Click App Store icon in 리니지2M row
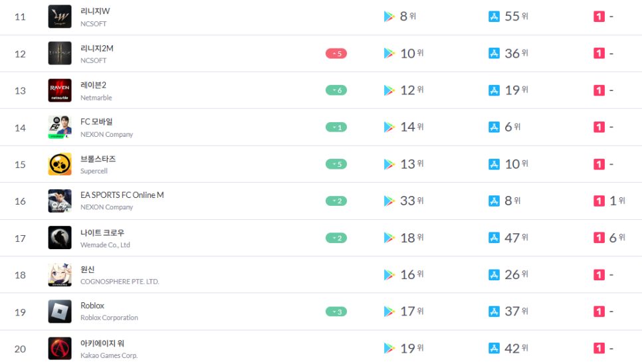This screenshot has height=364, width=642. pos(494,53)
